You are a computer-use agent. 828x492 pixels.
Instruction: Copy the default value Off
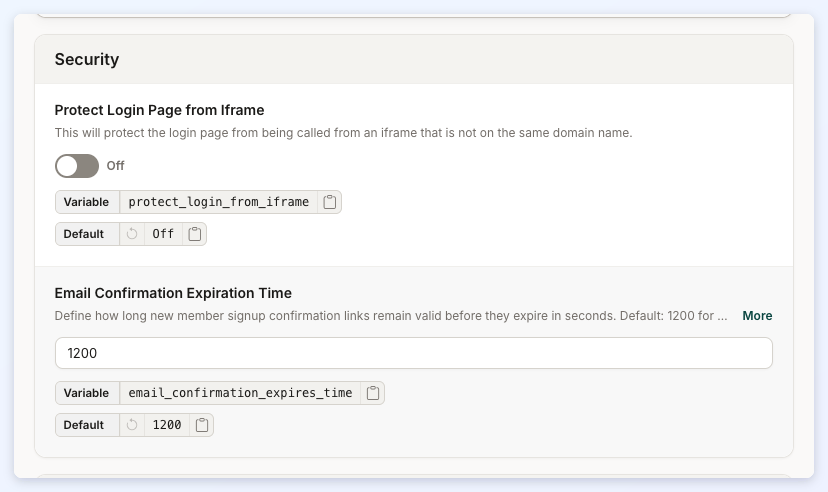(194, 234)
